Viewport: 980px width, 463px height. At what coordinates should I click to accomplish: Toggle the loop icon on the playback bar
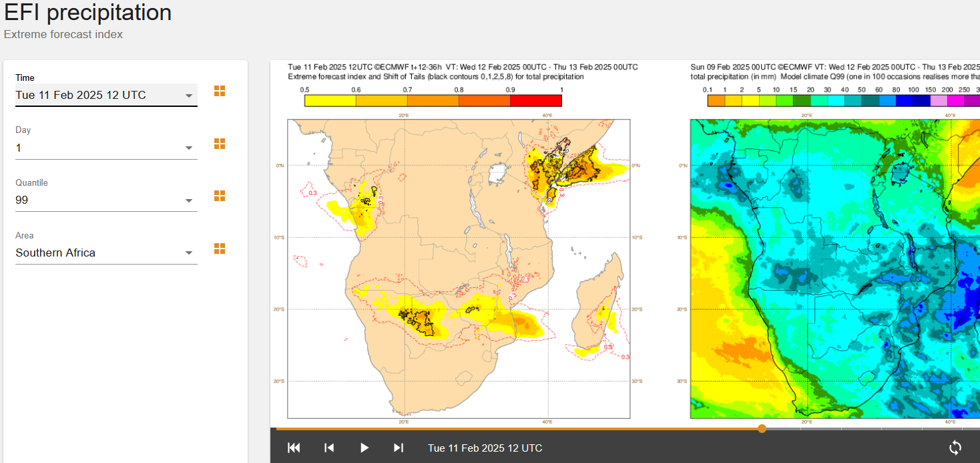click(955, 448)
